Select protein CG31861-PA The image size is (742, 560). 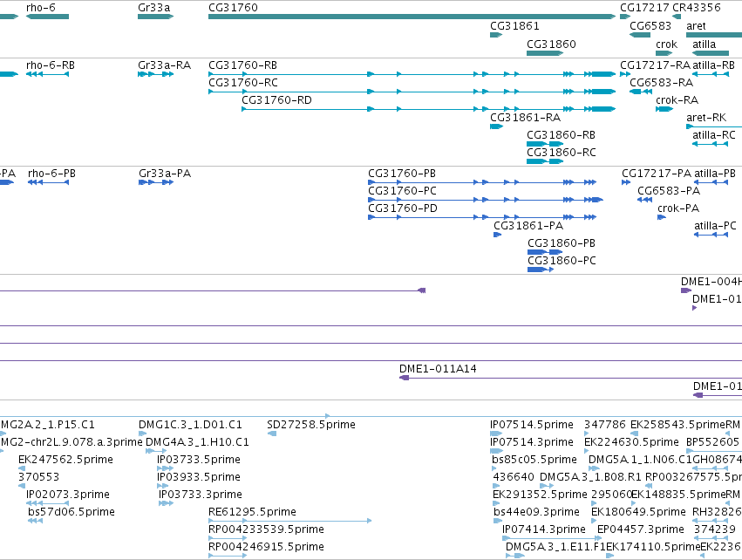point(528,226)
